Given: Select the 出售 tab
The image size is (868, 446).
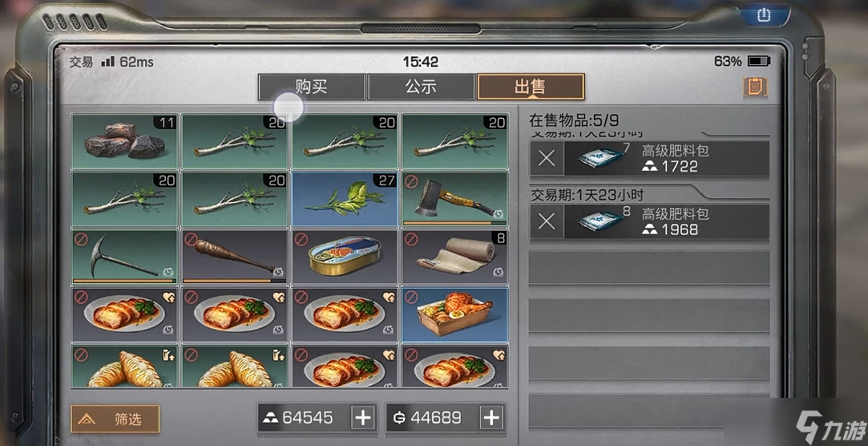Looking at the screenshot, I should pos(531,87).
